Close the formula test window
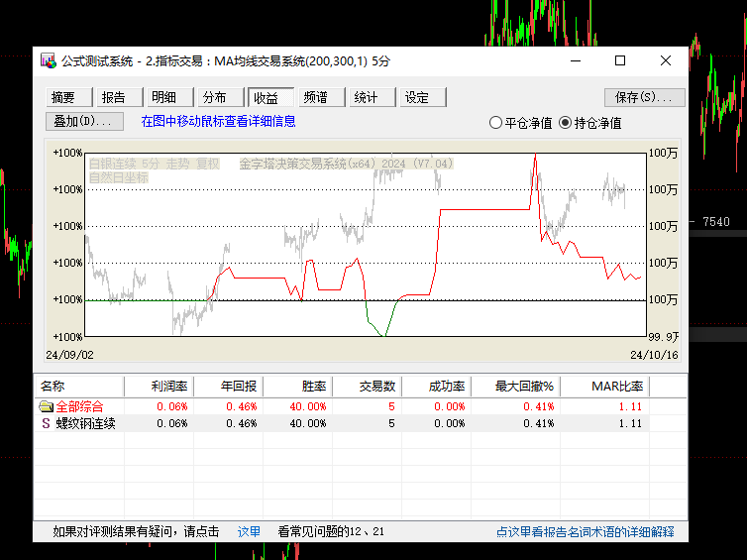Screen dimensions: 747x560 pos(666,60)
